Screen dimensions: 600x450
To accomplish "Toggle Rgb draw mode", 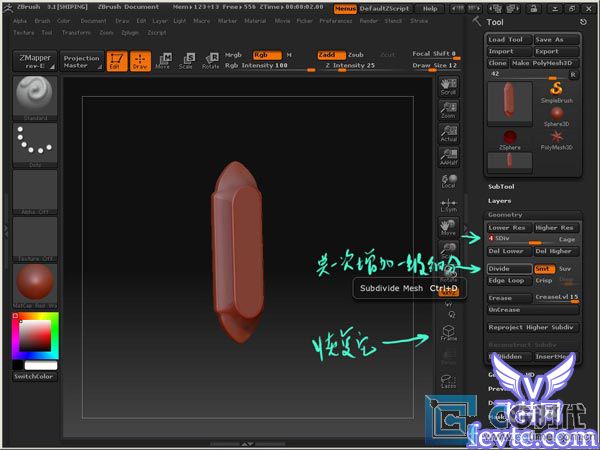I will point(267,55).
